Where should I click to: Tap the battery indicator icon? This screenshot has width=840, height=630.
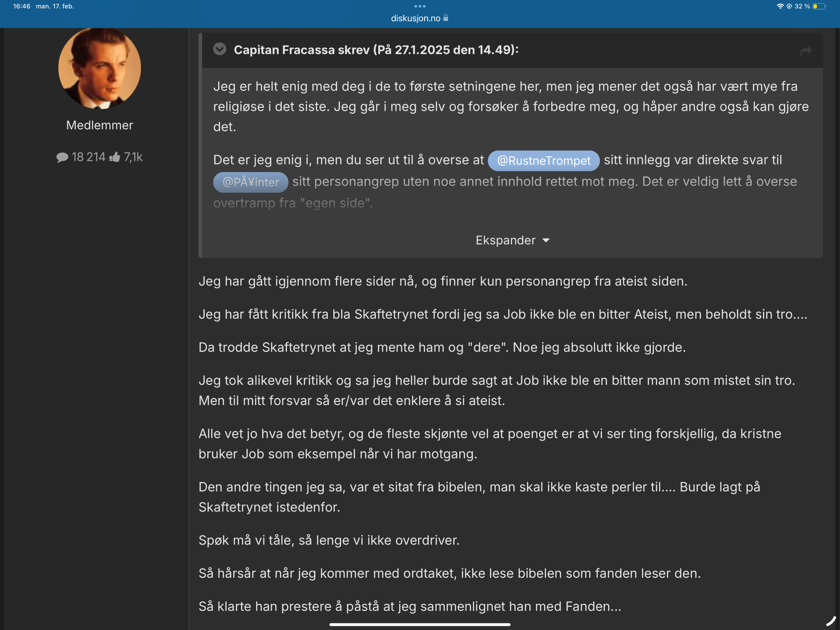coord(819,6)
